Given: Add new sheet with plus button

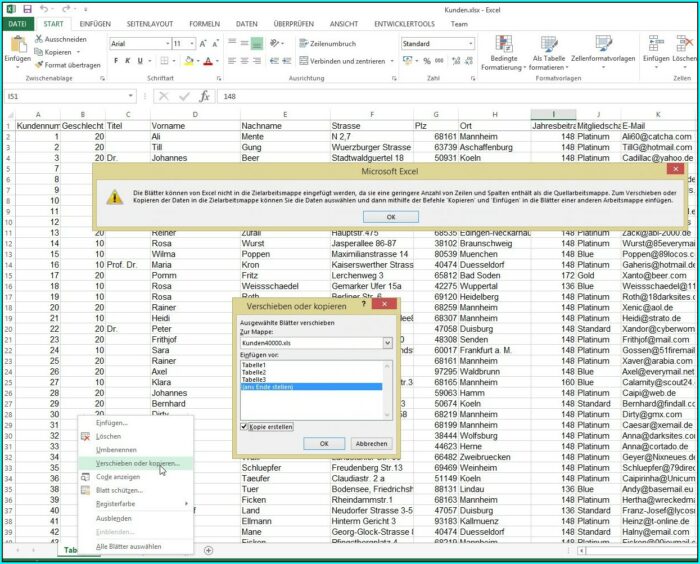Looking at the screenshot, I should 208,551.
